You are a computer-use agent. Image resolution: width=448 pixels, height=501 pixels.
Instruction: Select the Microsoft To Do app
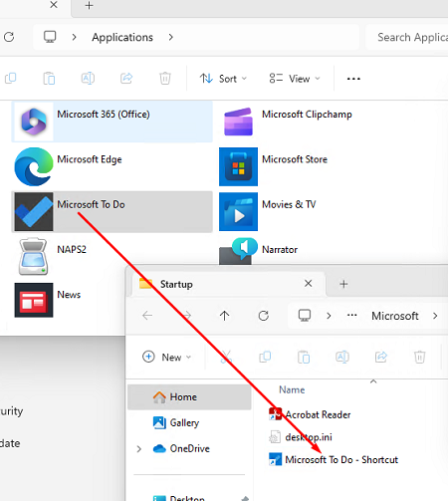112,212
